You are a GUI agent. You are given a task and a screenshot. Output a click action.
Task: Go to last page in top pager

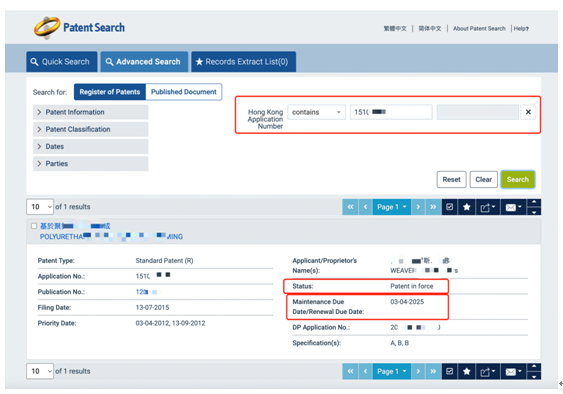pos(433,207)
